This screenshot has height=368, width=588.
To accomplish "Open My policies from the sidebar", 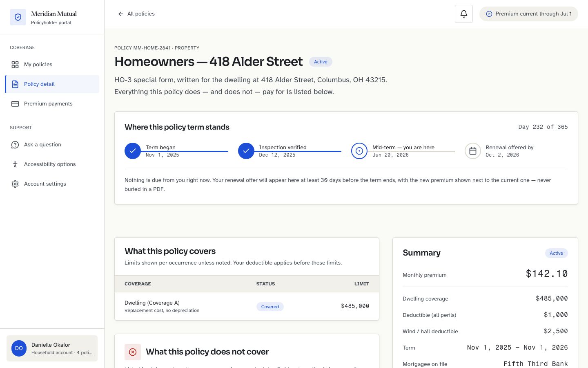I will pyautogui.click(x=52, y=65).
